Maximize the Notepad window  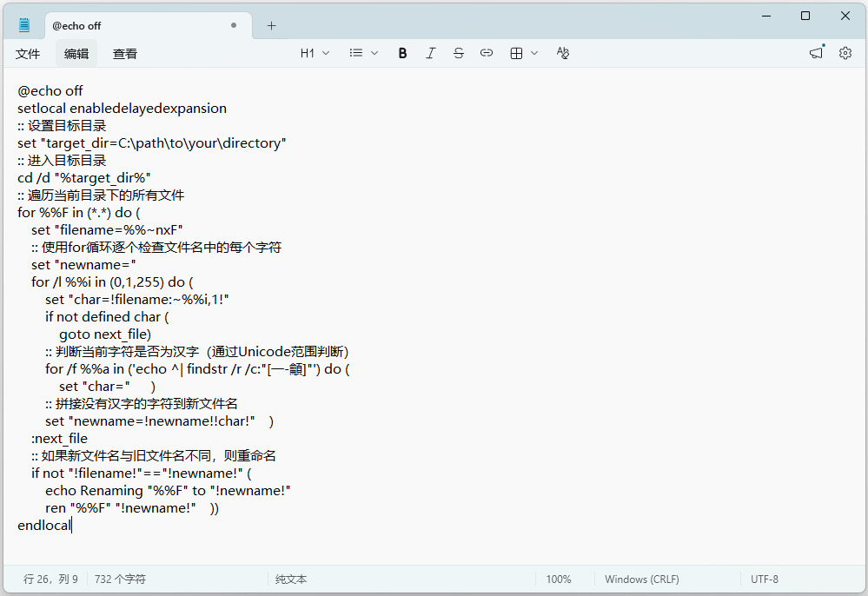805,16
